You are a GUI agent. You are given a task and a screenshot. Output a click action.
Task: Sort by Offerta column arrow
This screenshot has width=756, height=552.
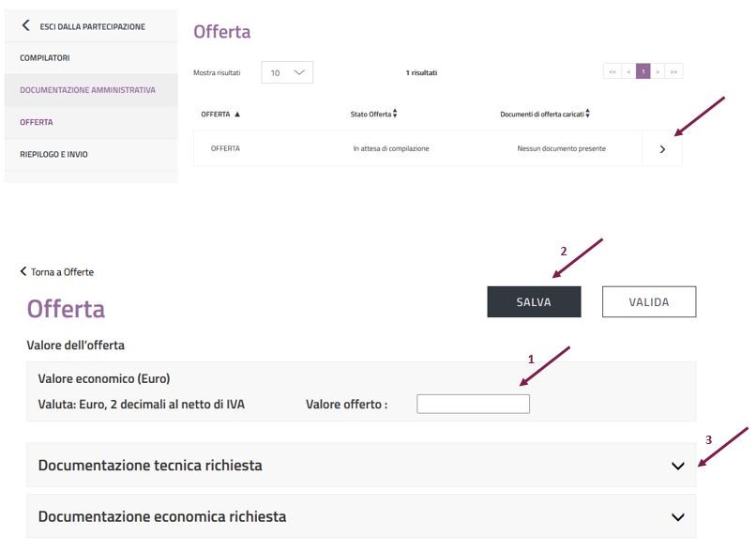[237, 115]
